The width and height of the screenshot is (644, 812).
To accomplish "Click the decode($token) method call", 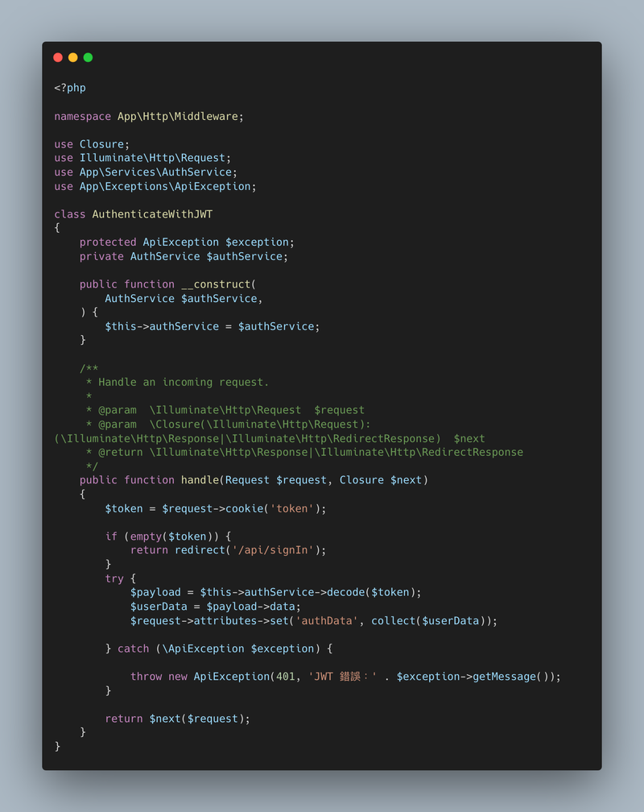I will [370, 592].
